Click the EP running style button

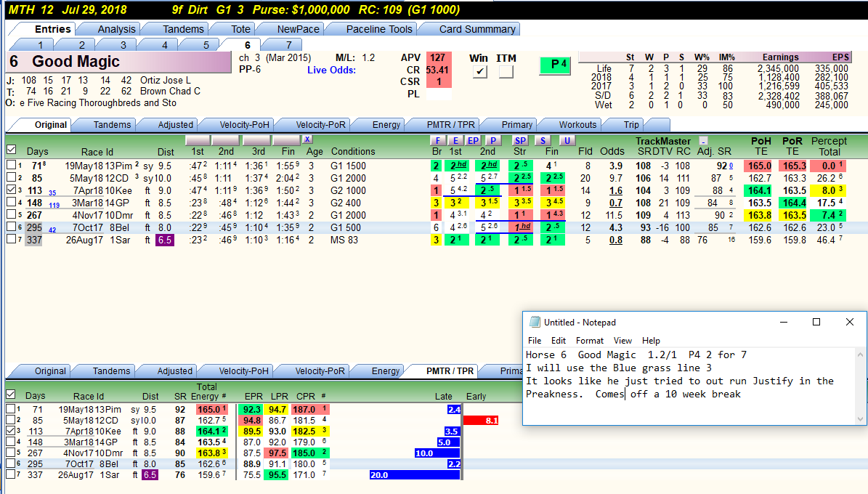point(473,140)
